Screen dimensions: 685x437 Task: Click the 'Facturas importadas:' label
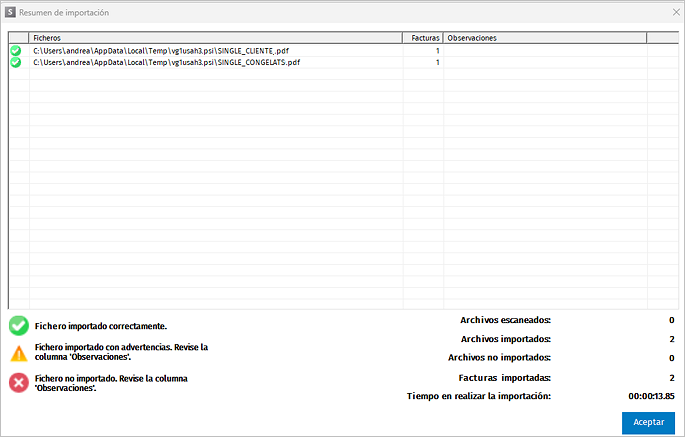tap(505, 378)
